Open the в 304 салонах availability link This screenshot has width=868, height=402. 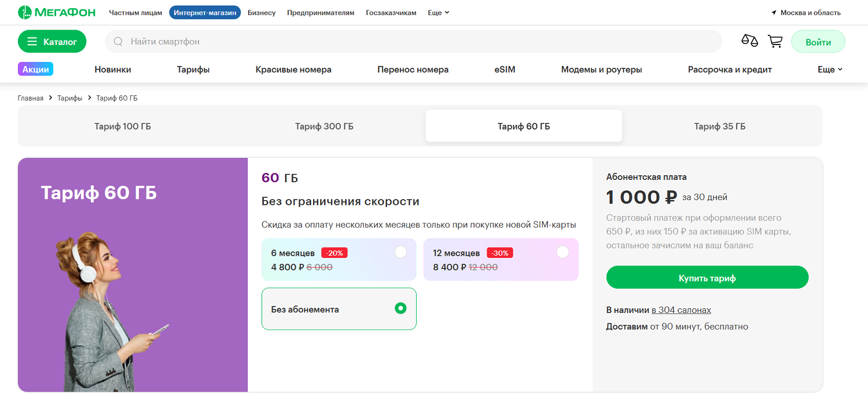682,309
